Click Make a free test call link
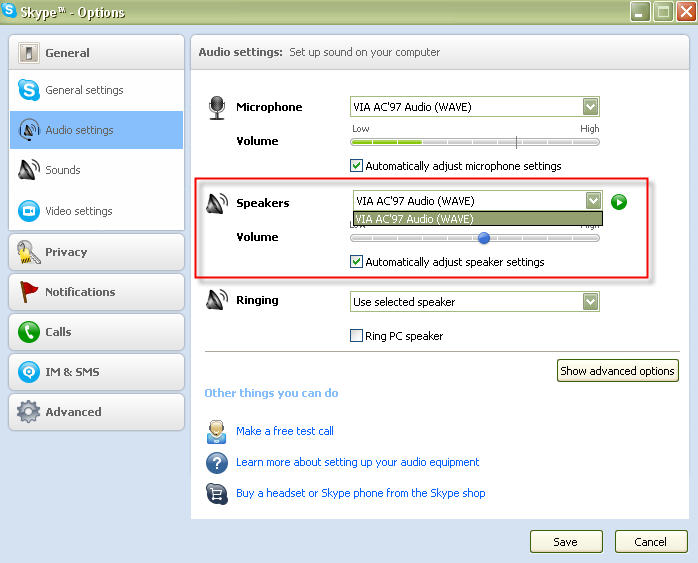This screenshot has width=698, height=563. pyautogui.click(x=285, y=431)
